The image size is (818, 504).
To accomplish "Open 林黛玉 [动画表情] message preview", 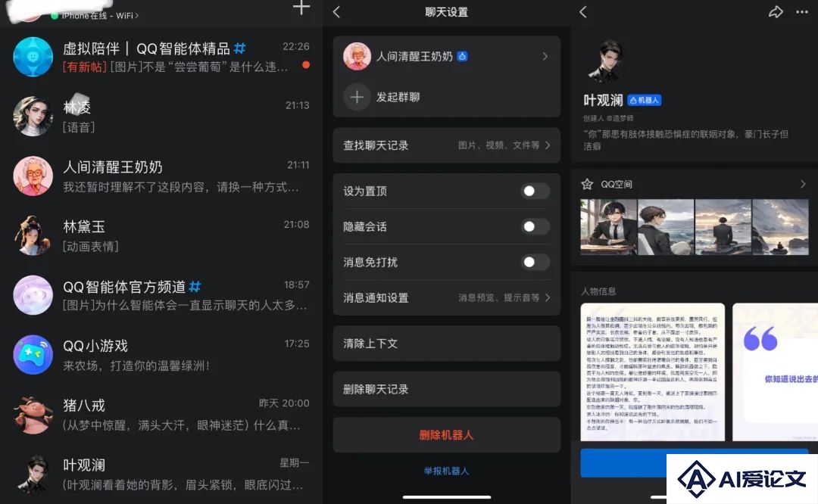I will [x=90, y=246].
